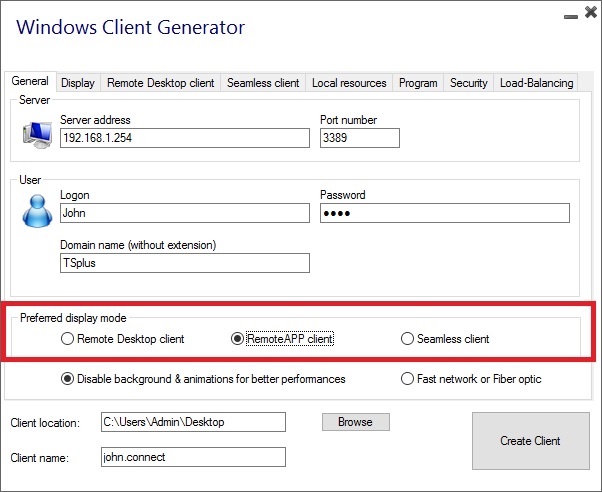Select the Seamless client radio option
The image size is (602, 492).
pyautogui.click(x=407, y=339)
